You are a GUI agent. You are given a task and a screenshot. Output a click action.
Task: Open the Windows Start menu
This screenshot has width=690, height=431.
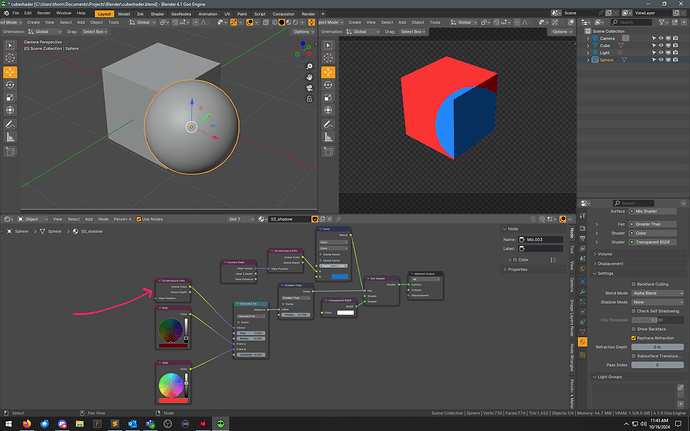[x=9, y=424]
